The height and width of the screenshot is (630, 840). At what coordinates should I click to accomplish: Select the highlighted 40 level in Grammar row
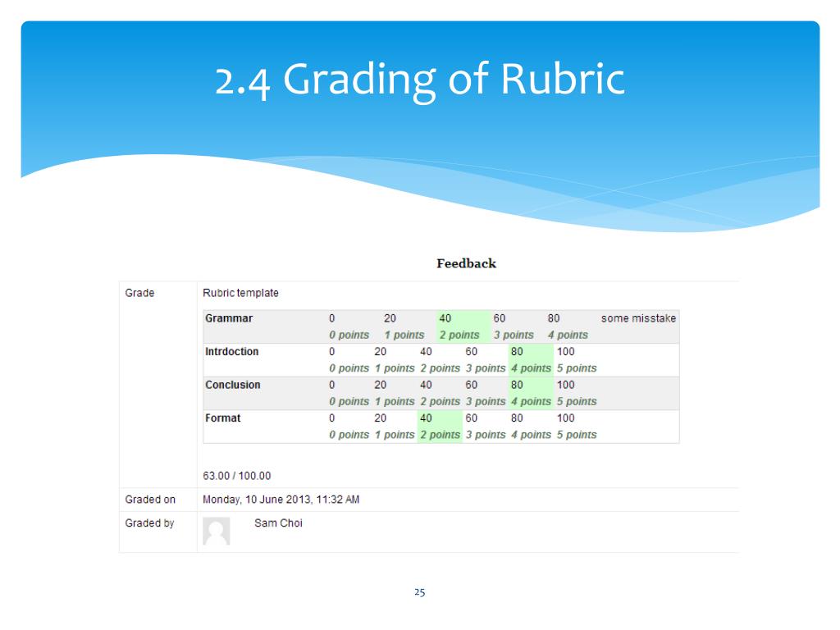463,326
